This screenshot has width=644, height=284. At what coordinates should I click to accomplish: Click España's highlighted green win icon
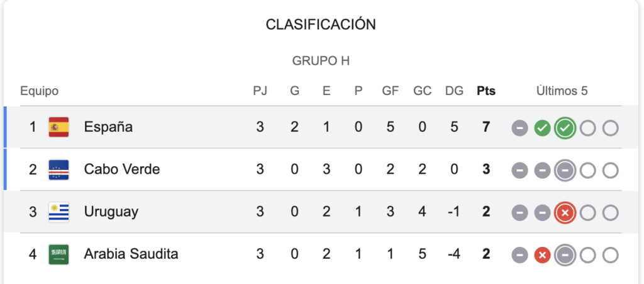(565, 128)
